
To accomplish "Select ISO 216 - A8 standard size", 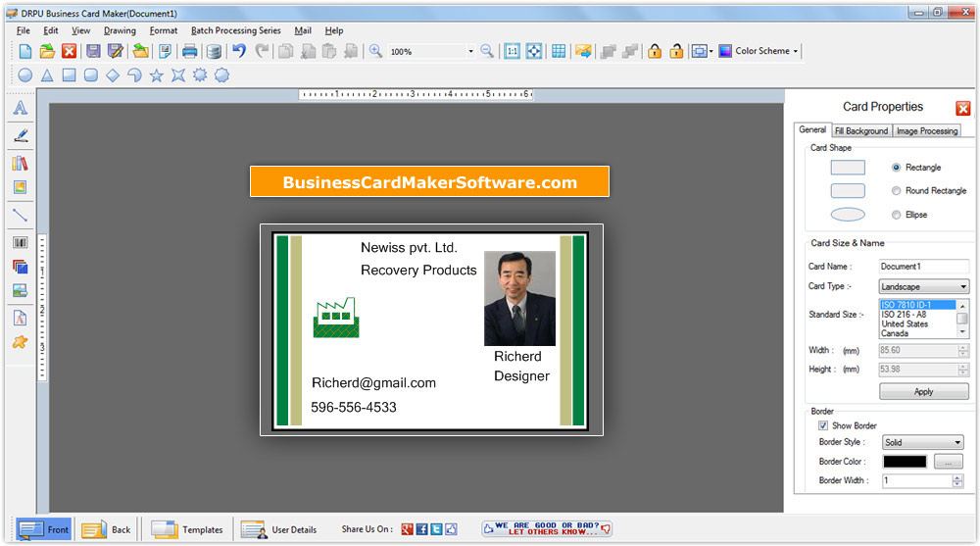I will point(904,315).
